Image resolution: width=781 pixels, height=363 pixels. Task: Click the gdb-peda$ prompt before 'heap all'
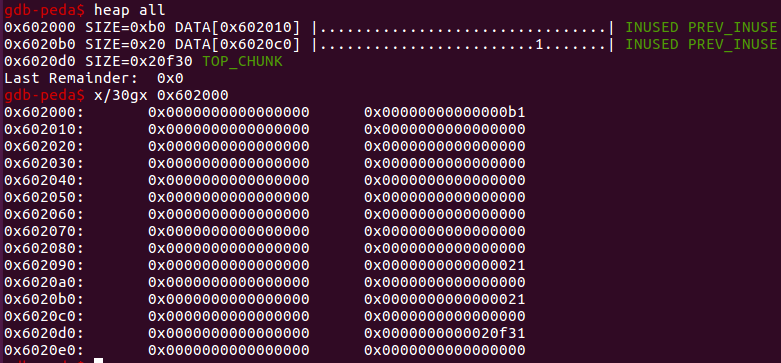coord(45,10)
